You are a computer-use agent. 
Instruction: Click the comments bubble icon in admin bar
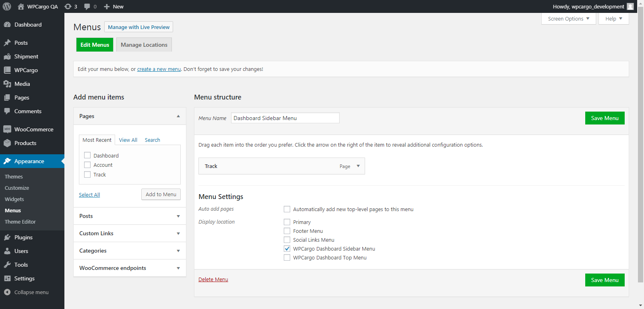87,6
